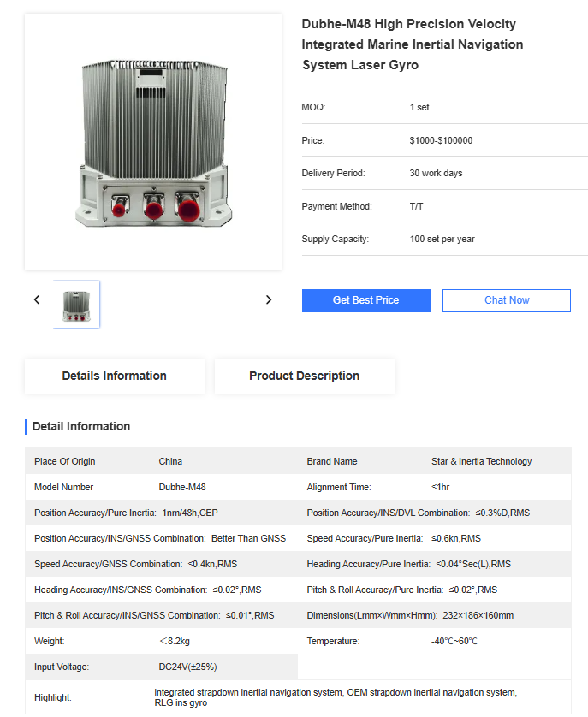
Task: Click '≤0.04°Sec(L),RMS' heading accuracy value
Action: click(x=473, y=564)
